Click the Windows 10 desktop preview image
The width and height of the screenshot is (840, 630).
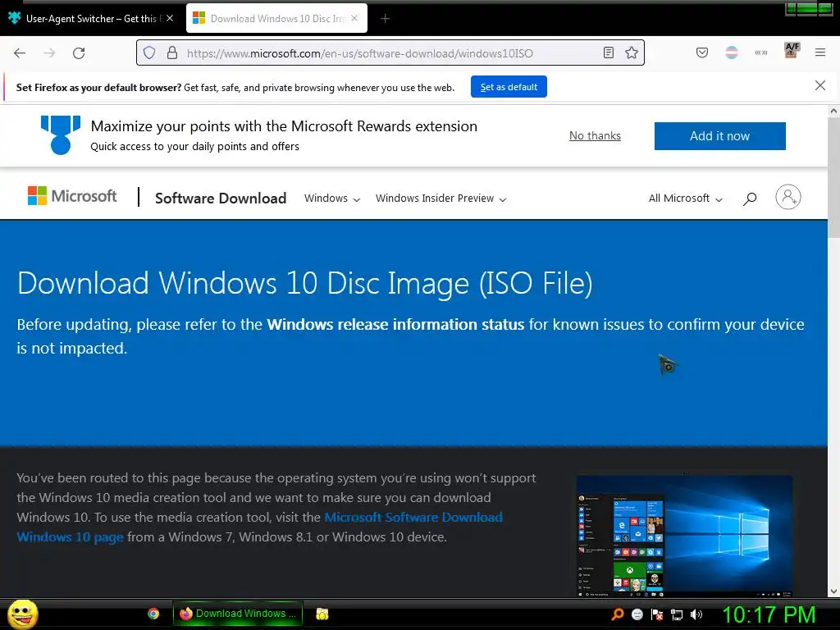point(684,536)
